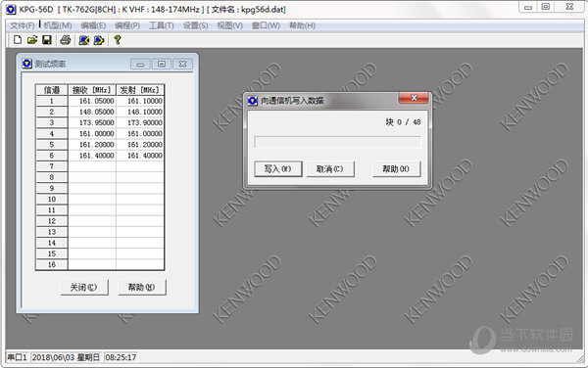Image resolution: width=588 pixels, height=368 pixels.
Task: Click empty receive cell for channel 8
Action: pos(92,177)
